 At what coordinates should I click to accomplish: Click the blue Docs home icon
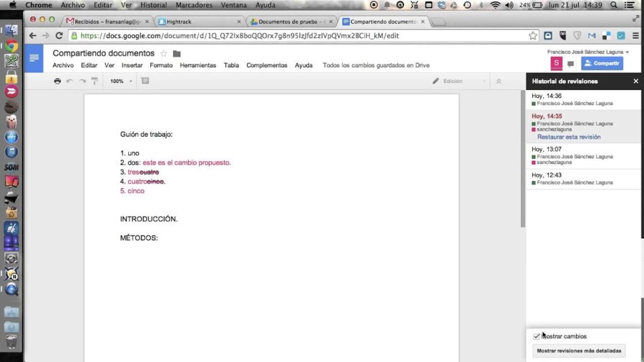34,58
